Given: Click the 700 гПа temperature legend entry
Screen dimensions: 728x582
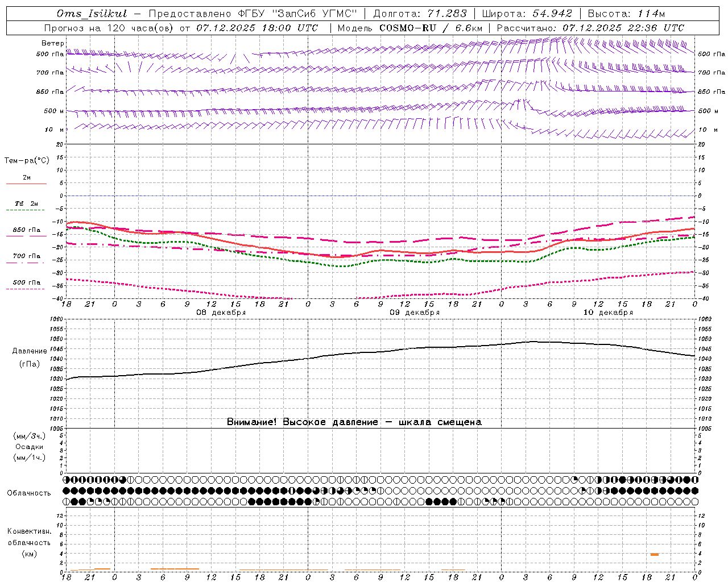Looking at the screenshot, I should coord(26,258).
